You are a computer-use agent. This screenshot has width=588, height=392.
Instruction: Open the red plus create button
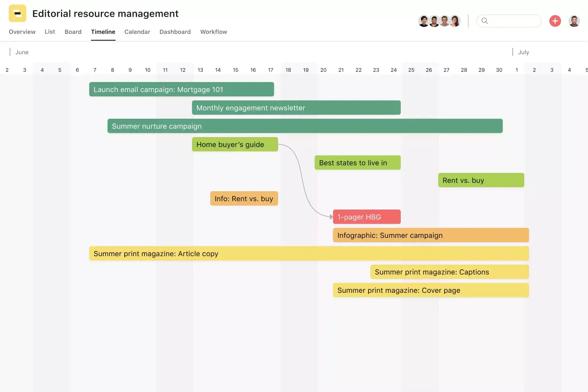click(555, 21)
